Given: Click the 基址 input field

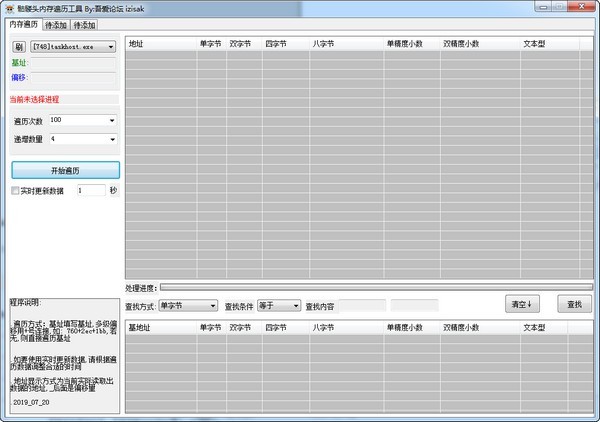Looking at the screenshot, I should (73, 63).
